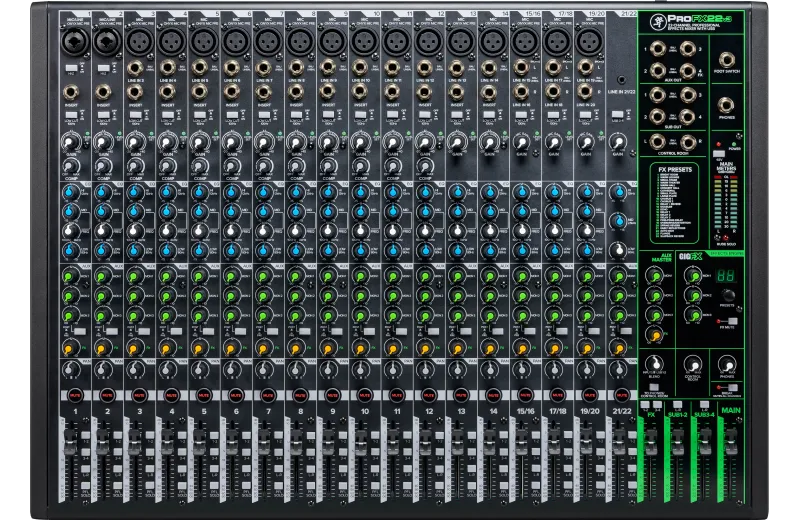This screenshot has width=800, height=520.
Task: Mute channel 12
Action: (x=429, y=395)
